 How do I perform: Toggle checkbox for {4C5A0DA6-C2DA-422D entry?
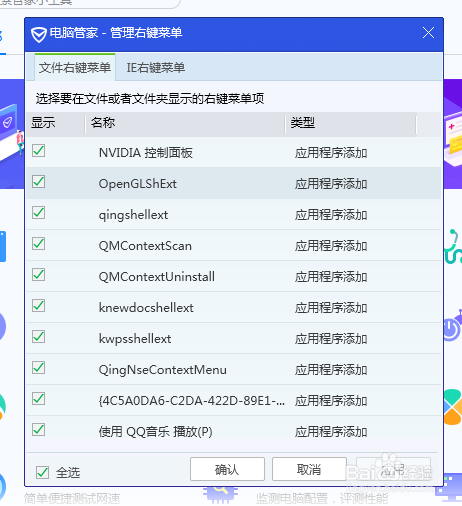(x=39, y=399)
